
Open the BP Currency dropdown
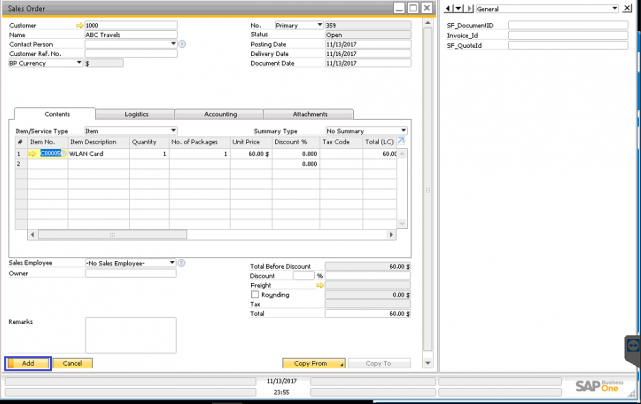tap(79, 63)
